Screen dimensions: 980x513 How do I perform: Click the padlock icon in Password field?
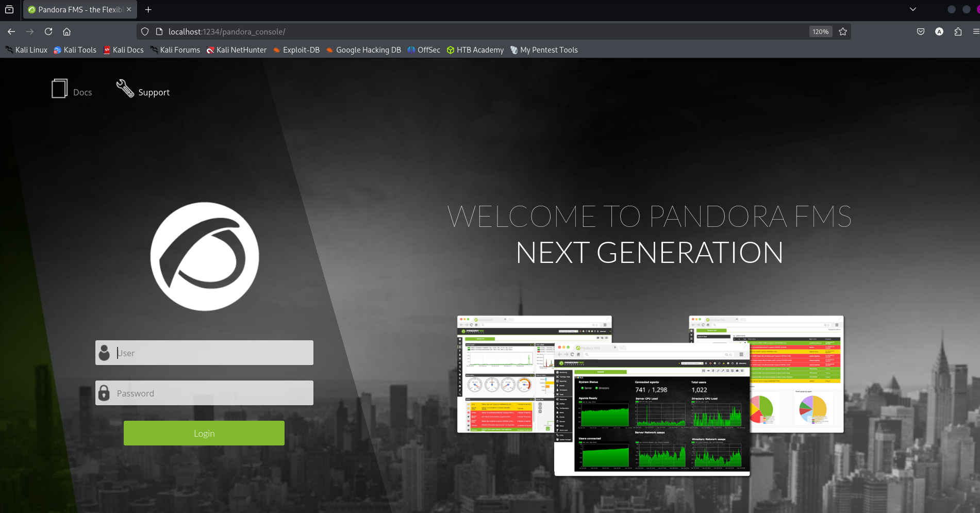[104, 393]
